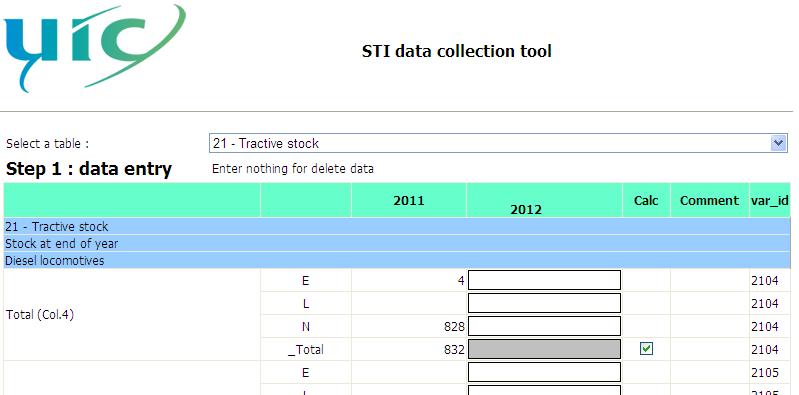Click the 2011 value 832
Image resolution: width=799 pixels, height=395 pixels.
pos(454,350)
